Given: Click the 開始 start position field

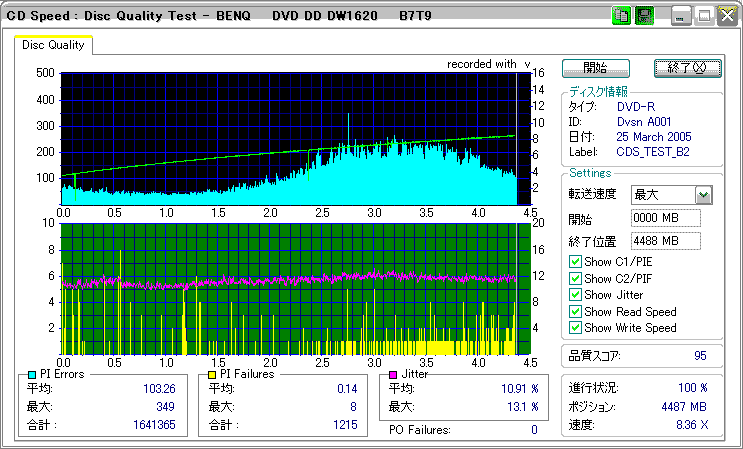Looking at the screenshot, I should 665,218.
